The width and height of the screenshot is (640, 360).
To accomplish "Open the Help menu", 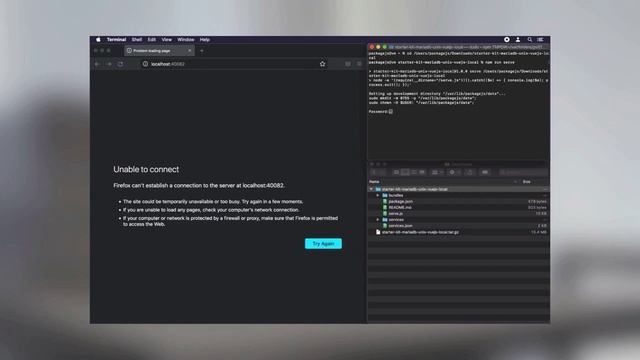I will 204,40.
